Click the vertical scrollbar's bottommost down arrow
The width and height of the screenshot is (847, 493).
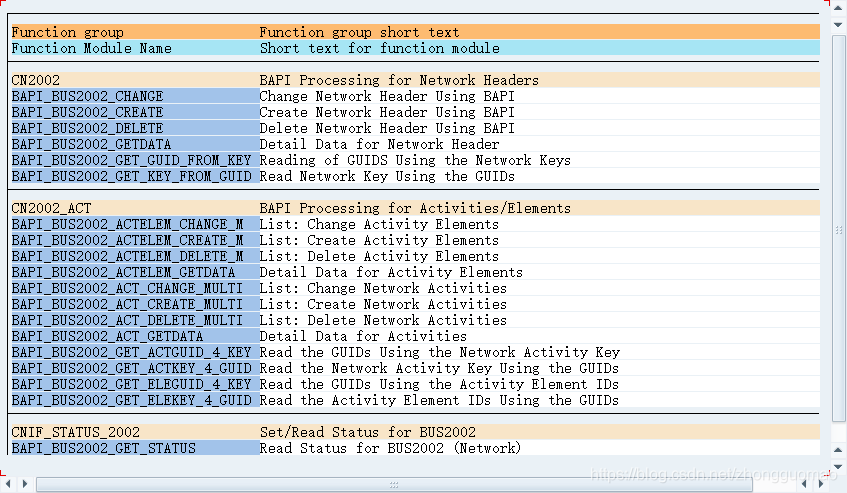pyautogui.click(x=838, y=467)
